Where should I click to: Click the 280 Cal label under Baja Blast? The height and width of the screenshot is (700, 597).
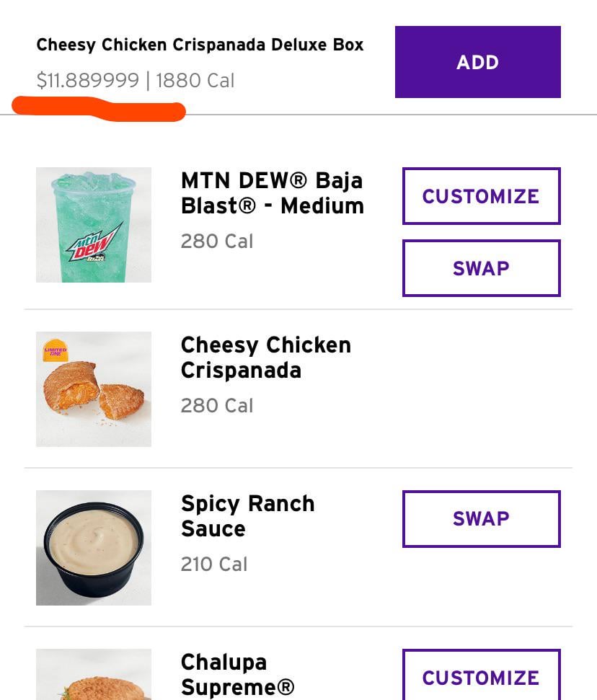click(x=216, y=241)
